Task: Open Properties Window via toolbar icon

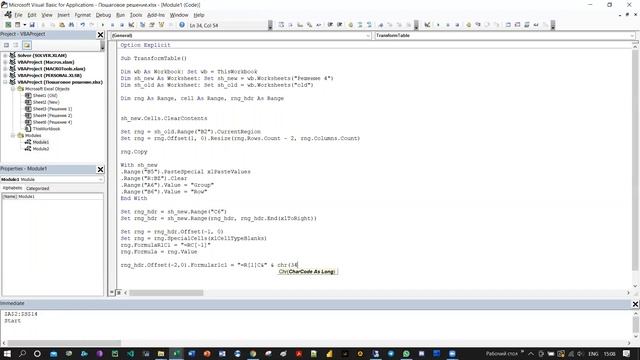Action: point(151,25)
